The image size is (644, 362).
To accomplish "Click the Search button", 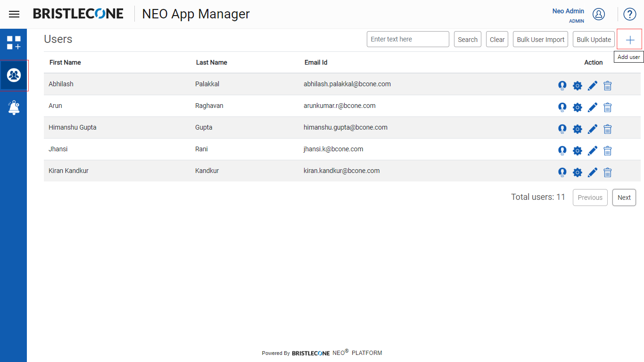I will click(468, 40).
